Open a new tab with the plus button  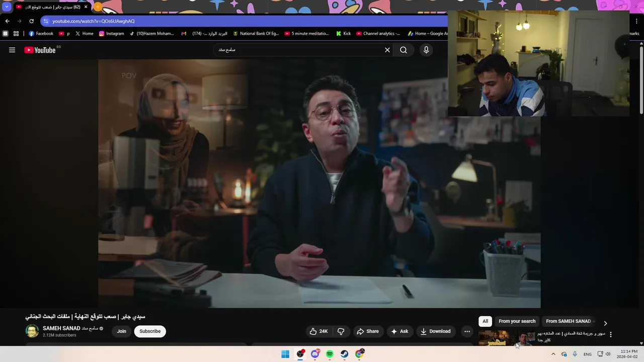(x=98, y=7)
